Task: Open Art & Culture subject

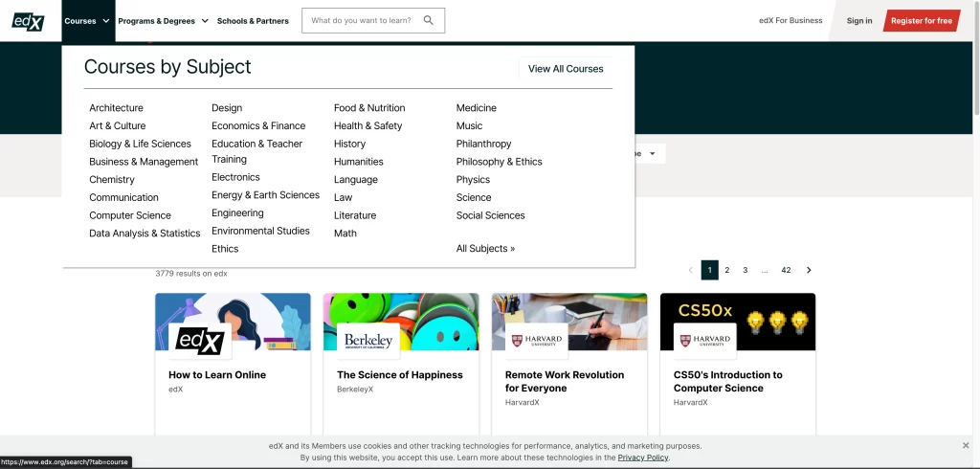Action: [118, 125]
